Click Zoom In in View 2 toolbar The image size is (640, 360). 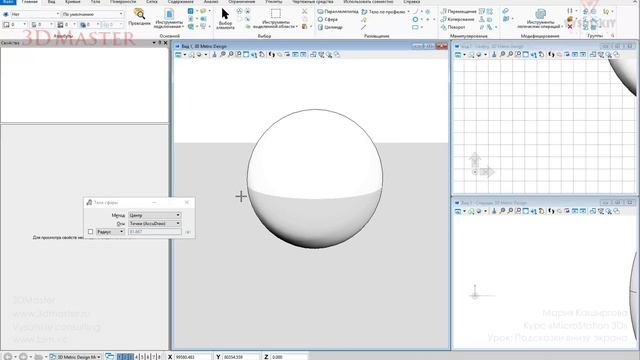pyautogui.click(x=502, y=55)
